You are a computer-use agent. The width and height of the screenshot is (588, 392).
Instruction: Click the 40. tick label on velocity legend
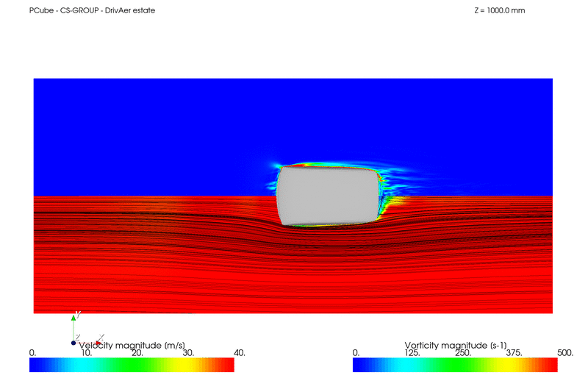[238, 353]
